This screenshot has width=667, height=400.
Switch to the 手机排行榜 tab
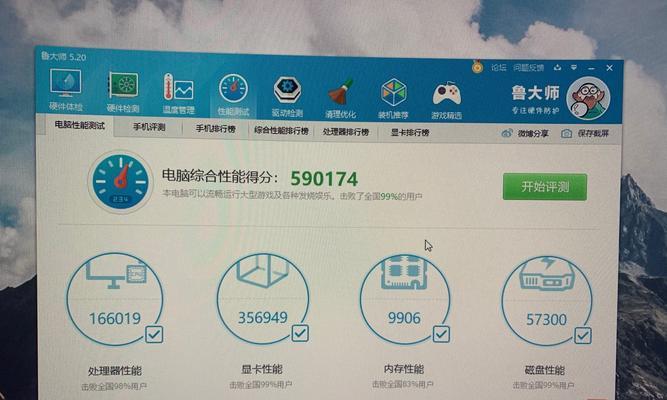pos(215,129)
